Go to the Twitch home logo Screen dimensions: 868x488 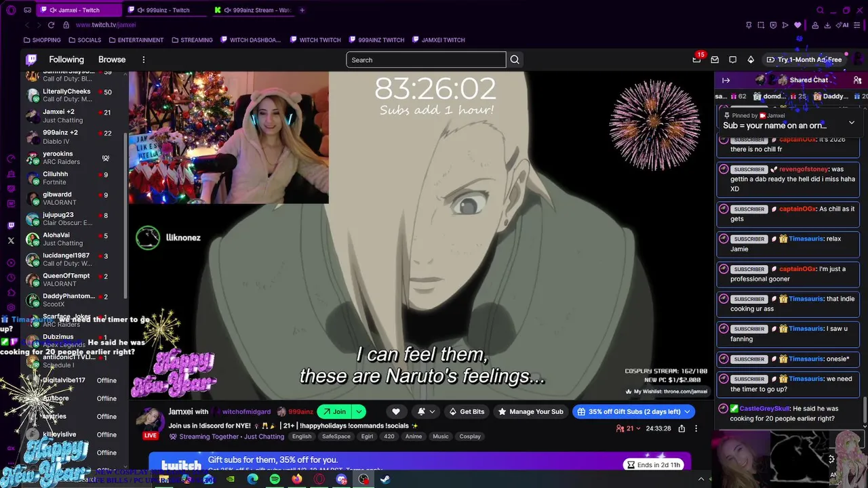point(31,60)
